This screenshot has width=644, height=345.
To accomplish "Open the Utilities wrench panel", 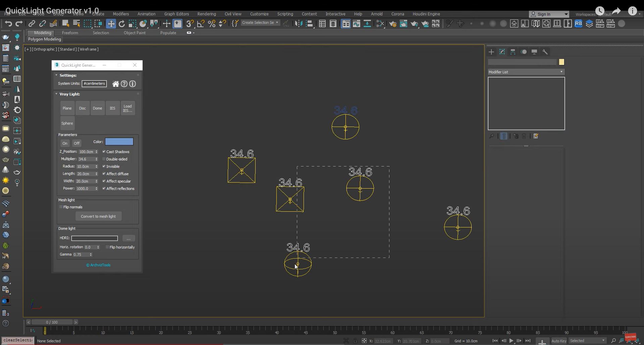I will [x=545, y=52].
